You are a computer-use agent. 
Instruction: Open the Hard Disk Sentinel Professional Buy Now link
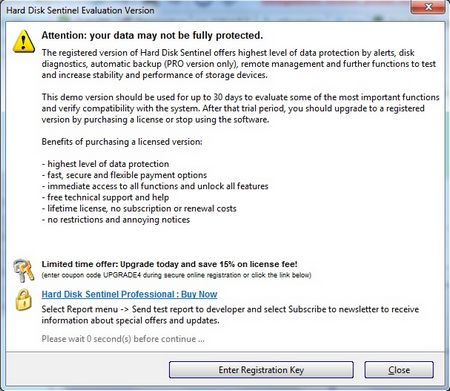coord(129,294)
